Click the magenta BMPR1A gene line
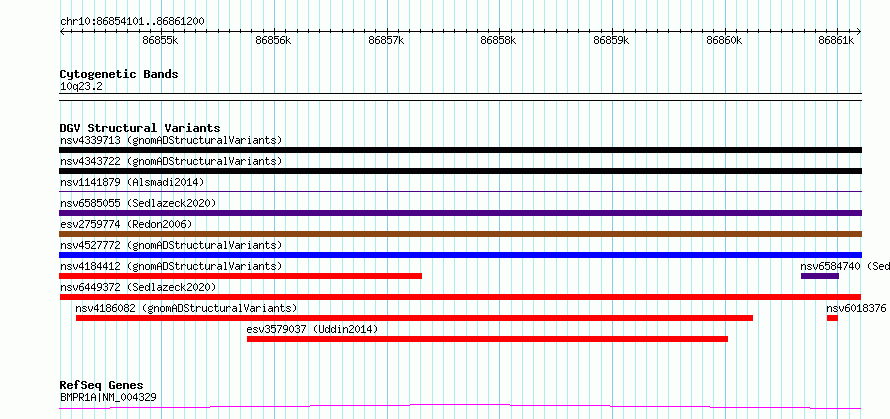 [x=460, y=407]
